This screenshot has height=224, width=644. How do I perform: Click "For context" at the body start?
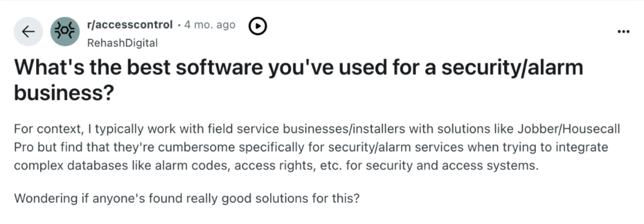[x=47, y=129]
